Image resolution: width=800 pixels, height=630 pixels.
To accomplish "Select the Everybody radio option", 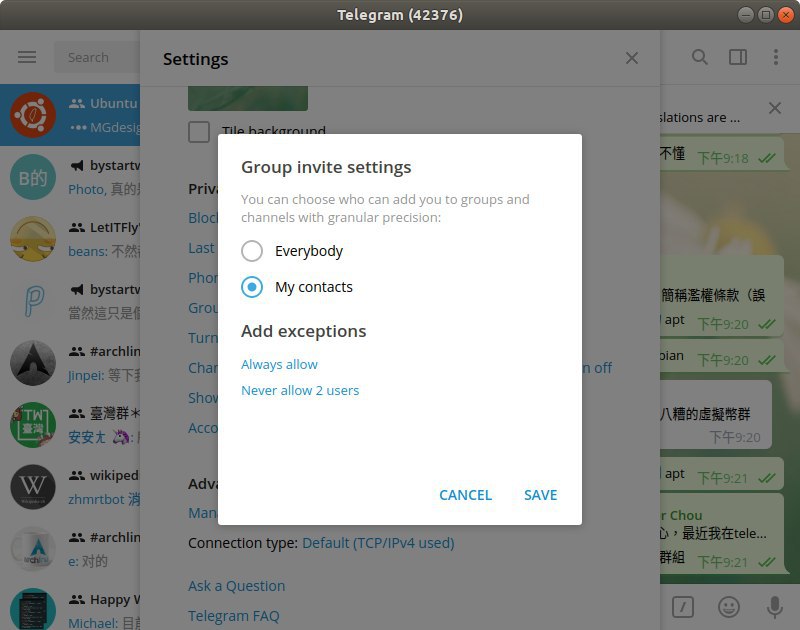I will (252, 251).
